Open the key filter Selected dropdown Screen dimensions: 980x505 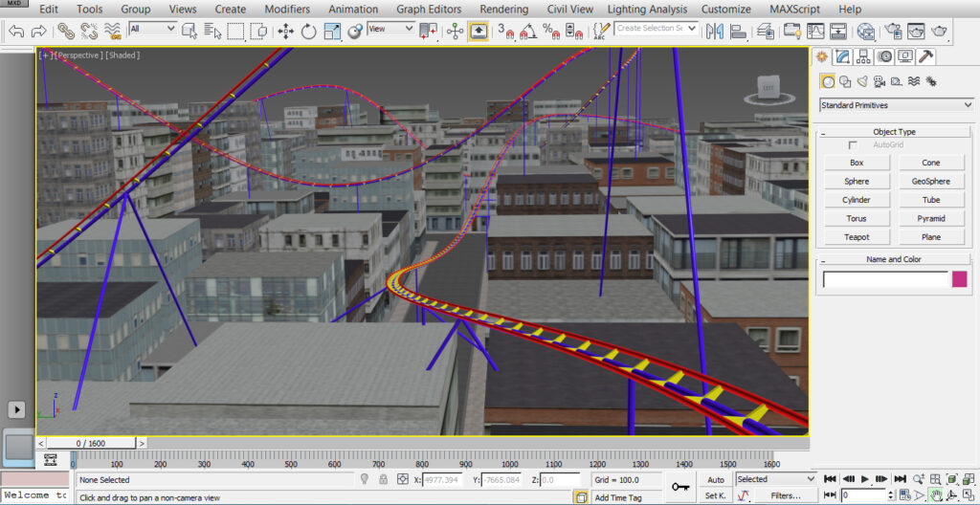[776, 479]
